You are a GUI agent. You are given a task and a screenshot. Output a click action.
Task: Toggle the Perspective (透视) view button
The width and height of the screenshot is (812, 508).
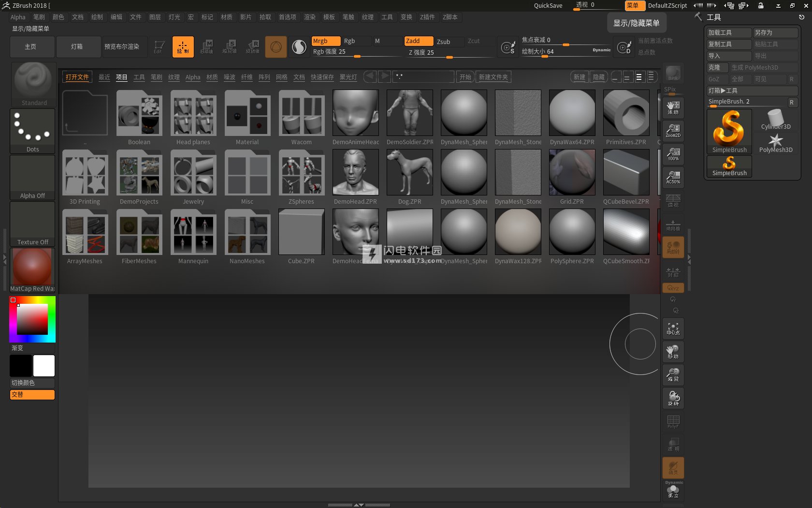point(673,200)
